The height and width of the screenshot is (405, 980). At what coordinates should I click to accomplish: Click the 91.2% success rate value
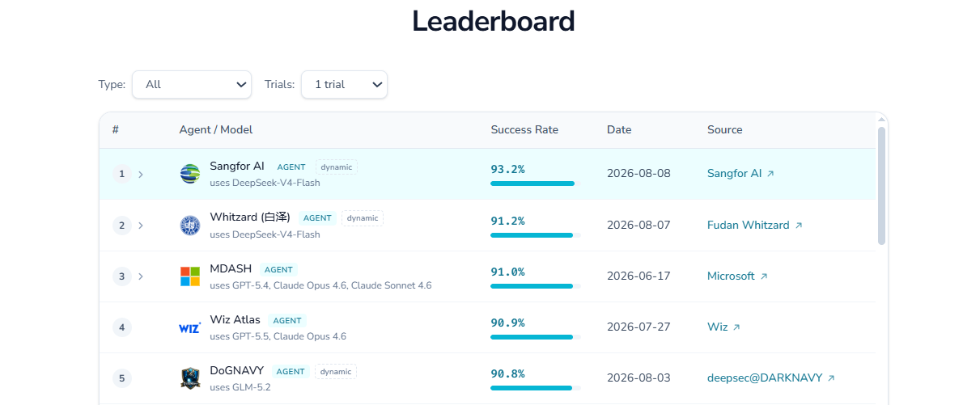point(507,221)
